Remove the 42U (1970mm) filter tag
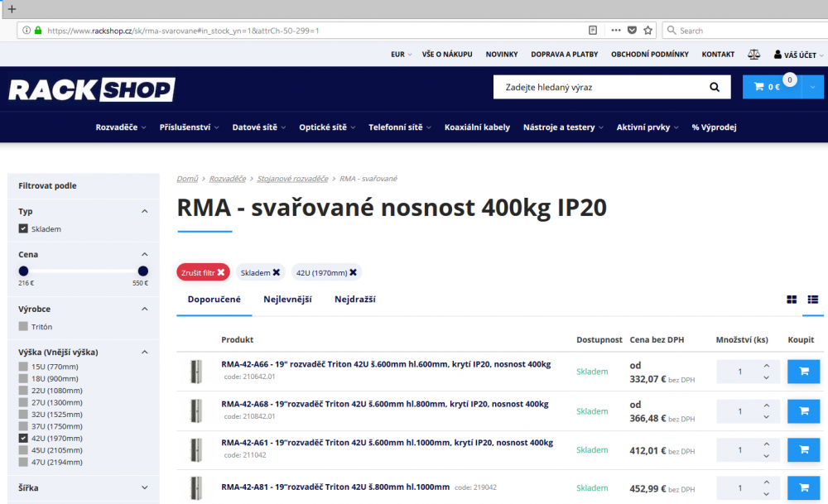The height and width of the screenshot is (504, 828). (354, 272)
